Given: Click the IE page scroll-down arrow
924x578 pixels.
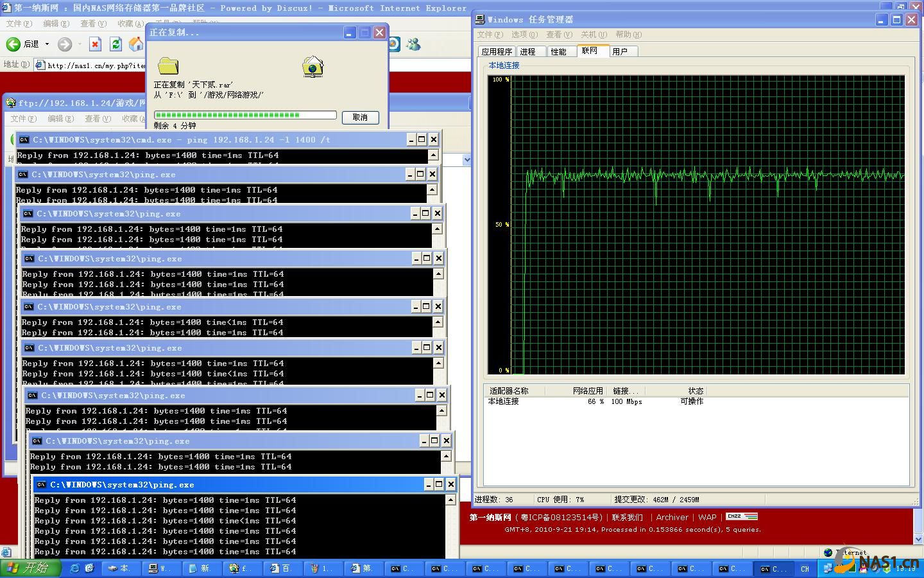Looking at the screenshot, I should (918, 539).
